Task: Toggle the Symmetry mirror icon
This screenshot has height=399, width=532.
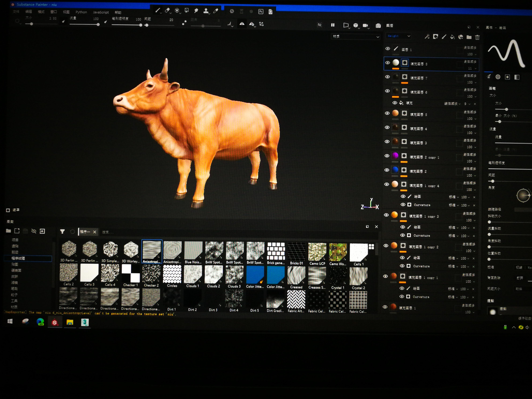Action: pyautogui.click(x=242, y=24)
